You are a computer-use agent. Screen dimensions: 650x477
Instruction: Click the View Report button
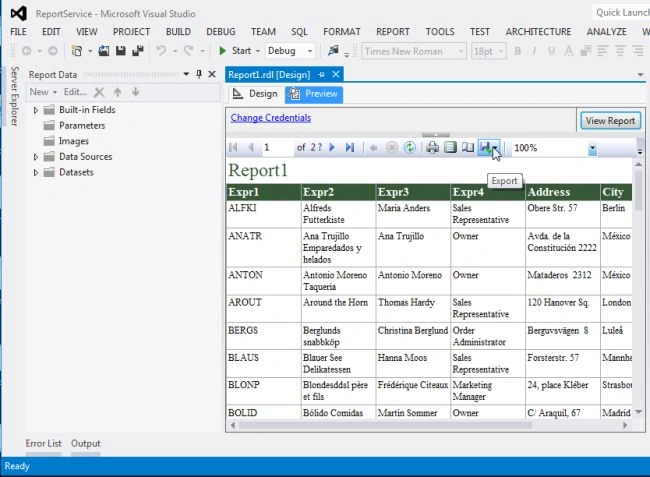[610, 121]
